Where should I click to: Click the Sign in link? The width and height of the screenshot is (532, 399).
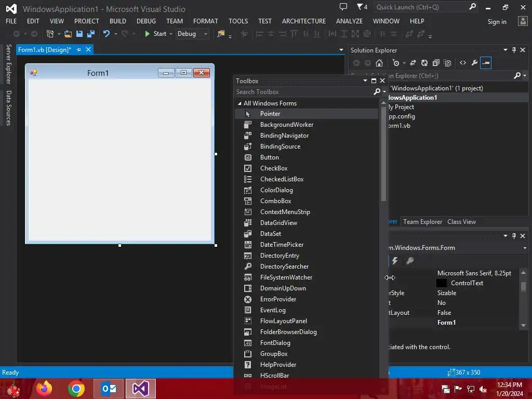497,22
